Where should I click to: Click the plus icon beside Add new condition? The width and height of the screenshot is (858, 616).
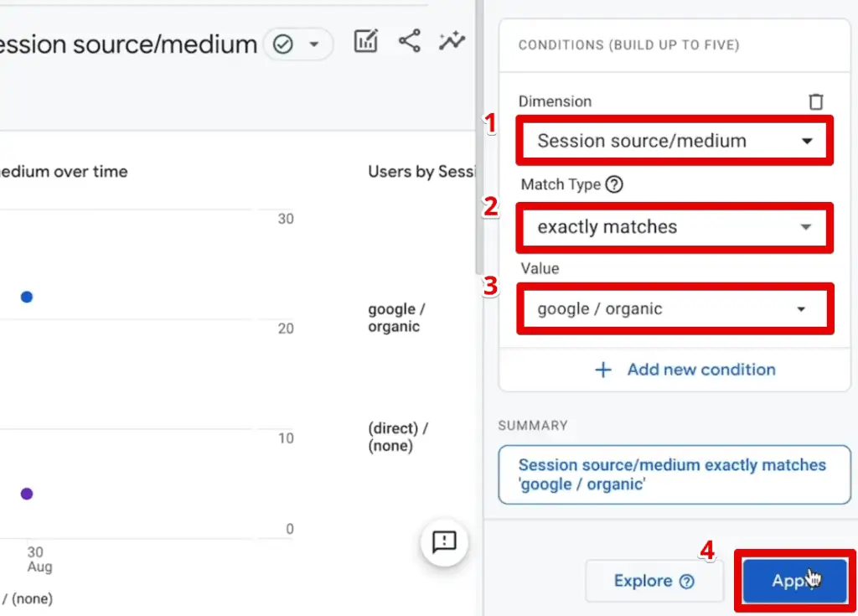click(x=603, y=370)
